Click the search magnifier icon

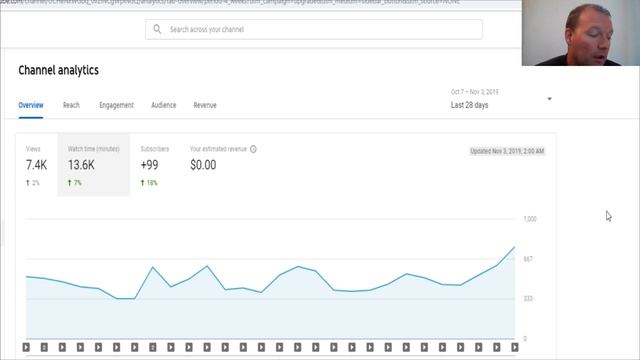(157, 29)
